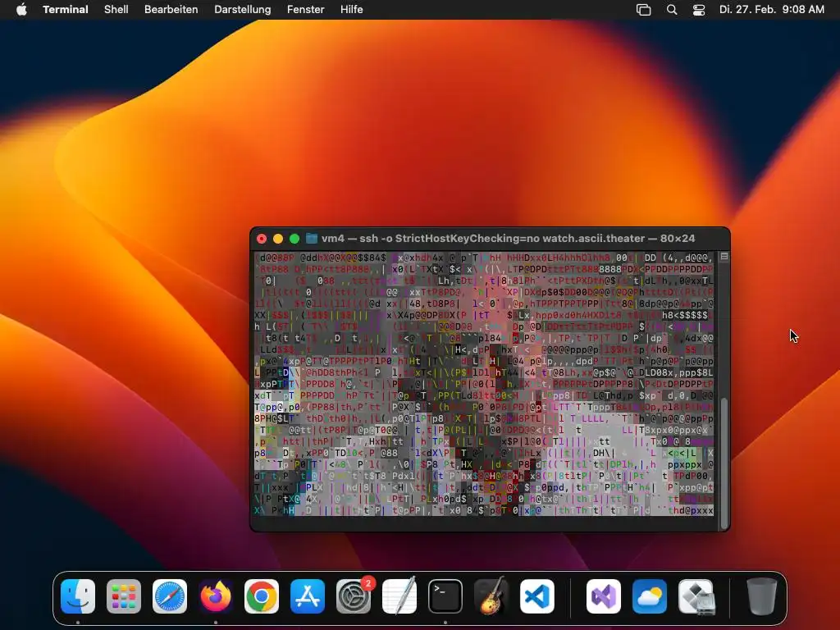Click the Terminal window title text
The height and width of the screenshot is (630, 840).
click(508, 239)
